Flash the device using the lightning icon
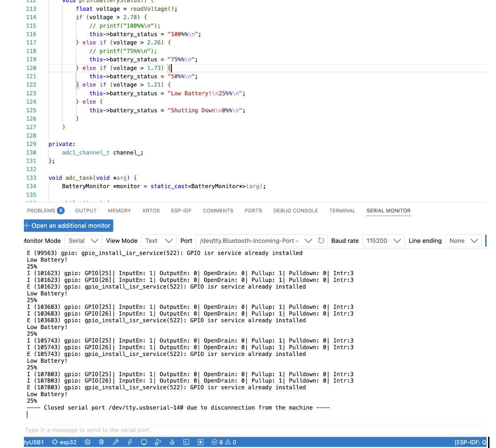Screen dimensions: 496x448 pyautogui.click(x=130, y=442)
